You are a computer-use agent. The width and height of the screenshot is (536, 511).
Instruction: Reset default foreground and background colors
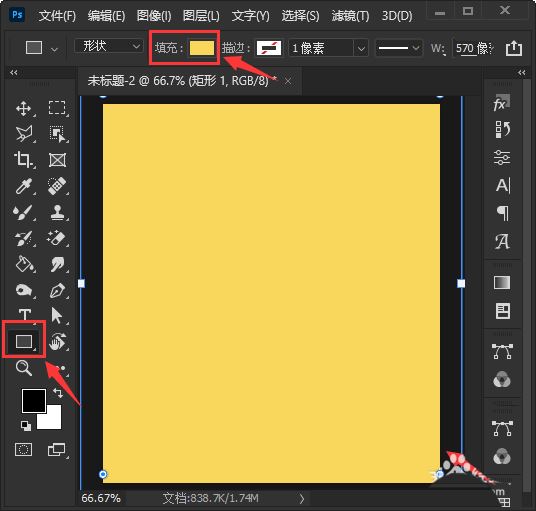25,426
